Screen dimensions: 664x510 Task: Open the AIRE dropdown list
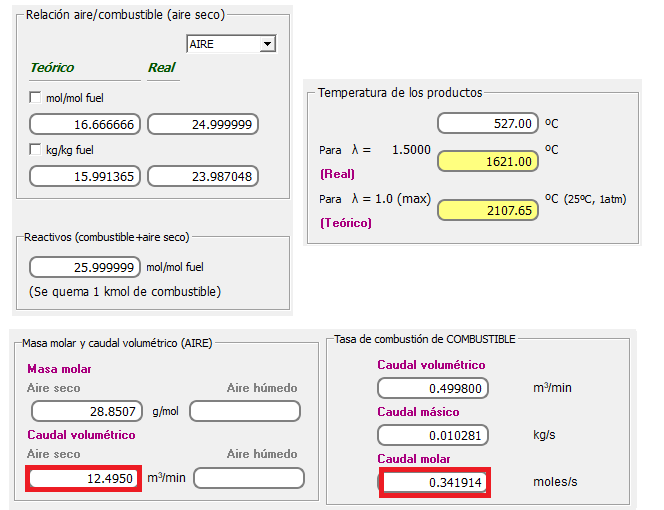pos(266,44)
